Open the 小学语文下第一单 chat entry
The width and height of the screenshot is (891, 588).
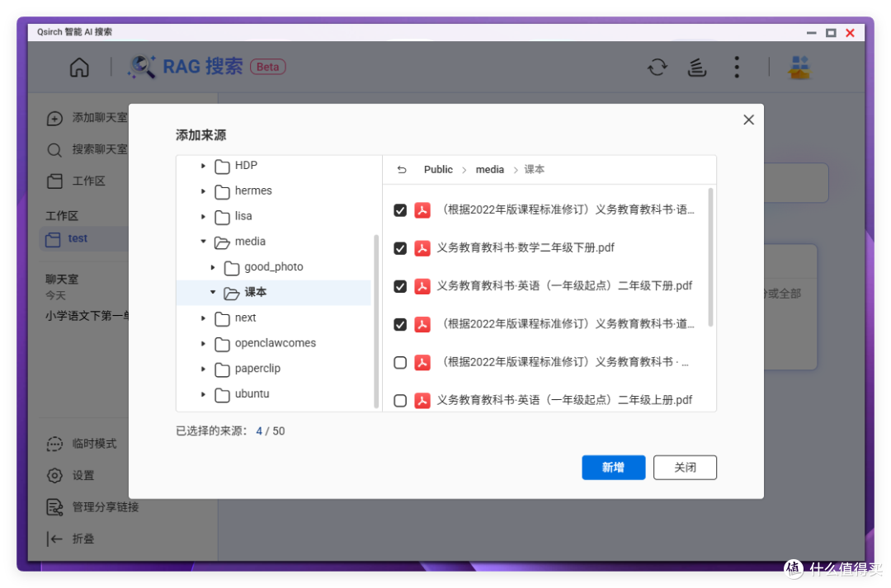pos(87,316)
